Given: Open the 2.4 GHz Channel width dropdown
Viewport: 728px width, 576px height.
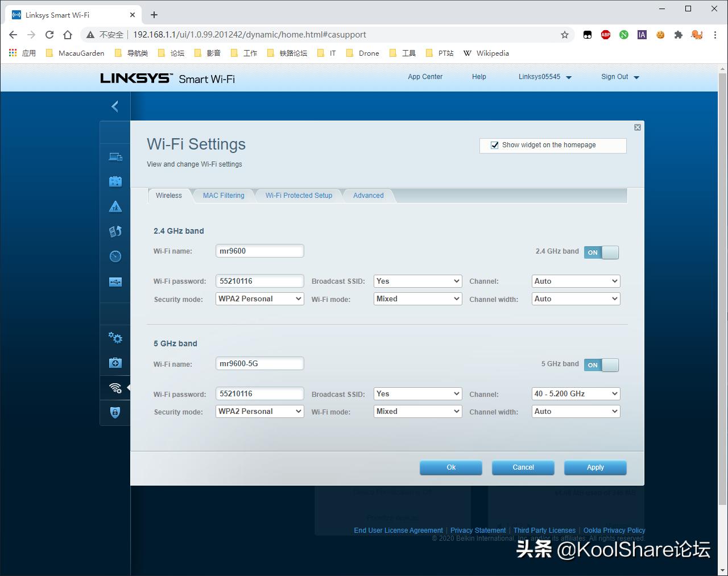Looking at the screenshot, I should point(576,299).
